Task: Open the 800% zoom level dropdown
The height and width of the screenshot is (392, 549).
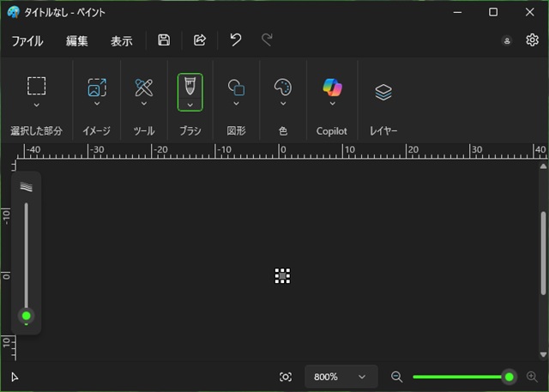Action: point(341,377)
